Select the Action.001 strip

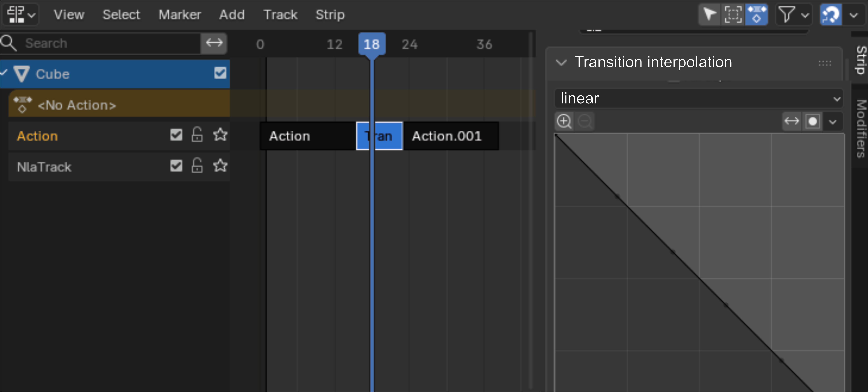(x=451, y=136)
